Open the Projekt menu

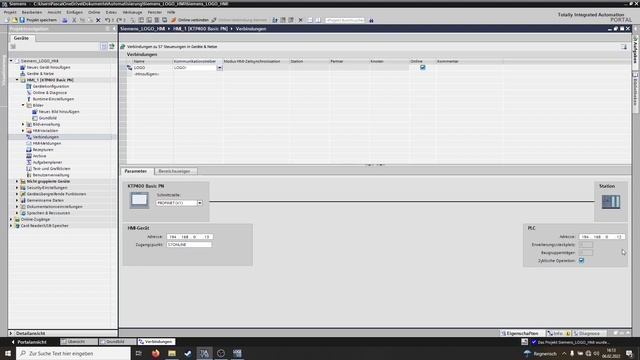[x=10, y=12]
